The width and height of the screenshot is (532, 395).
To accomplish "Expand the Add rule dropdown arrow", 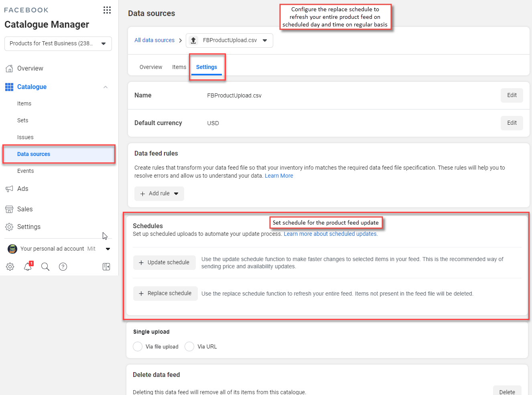I will (176, 194).
